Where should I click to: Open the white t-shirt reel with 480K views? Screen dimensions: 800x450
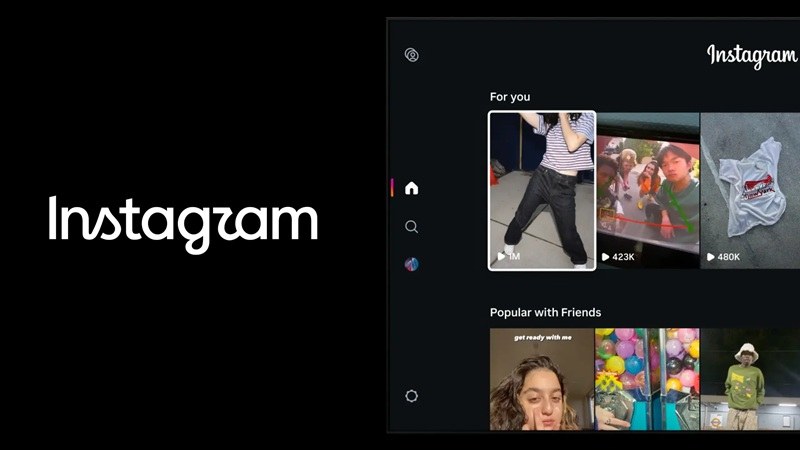[750, 190]
